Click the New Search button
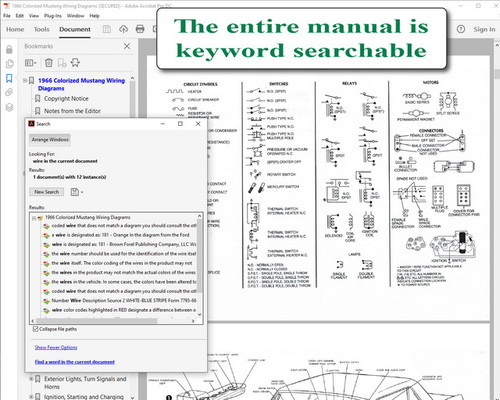This screenshot has width=500, height=400. pos(46,192)
